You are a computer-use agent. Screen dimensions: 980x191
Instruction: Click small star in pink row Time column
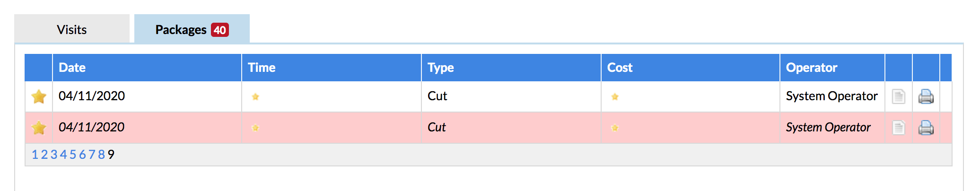click(255, 128)
